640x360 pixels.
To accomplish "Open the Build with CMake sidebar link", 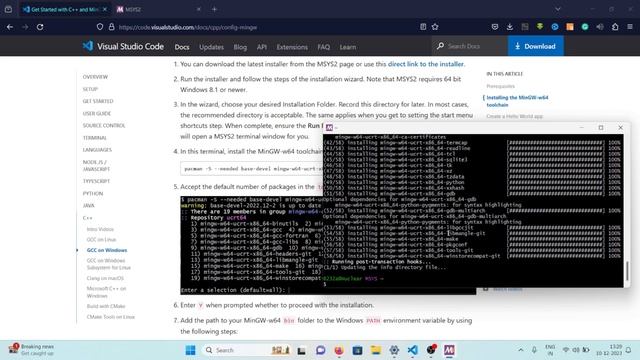I will (106, 306).
